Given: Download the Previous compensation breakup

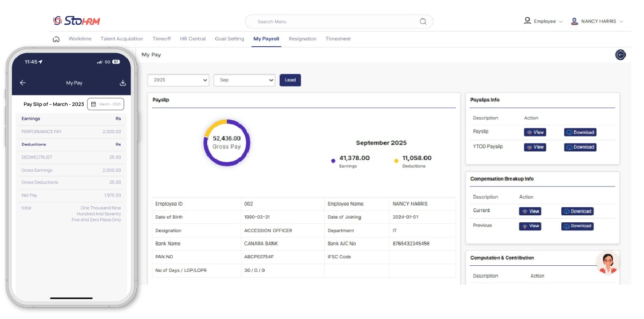Looking at the screenshot, I should point(577,226).
